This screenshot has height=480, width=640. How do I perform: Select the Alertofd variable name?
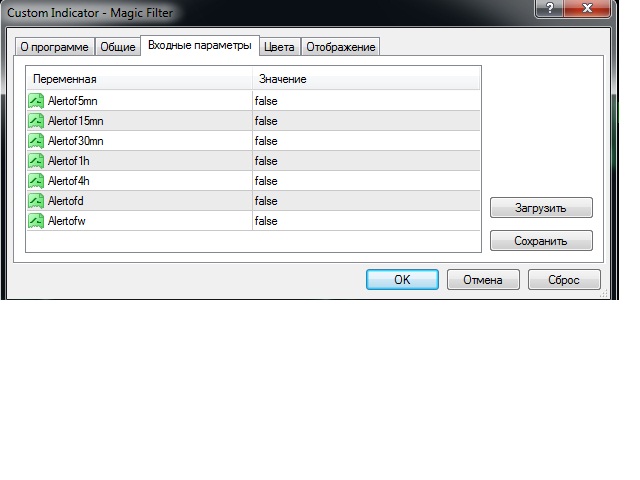pyautogui.click(x=66, y=201)
